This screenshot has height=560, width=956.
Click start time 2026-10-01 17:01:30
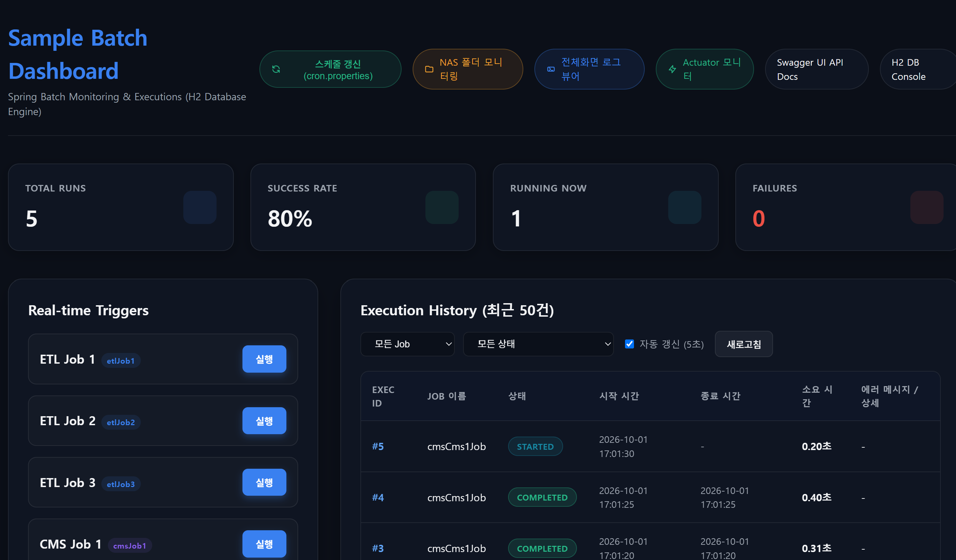(623, 447)
